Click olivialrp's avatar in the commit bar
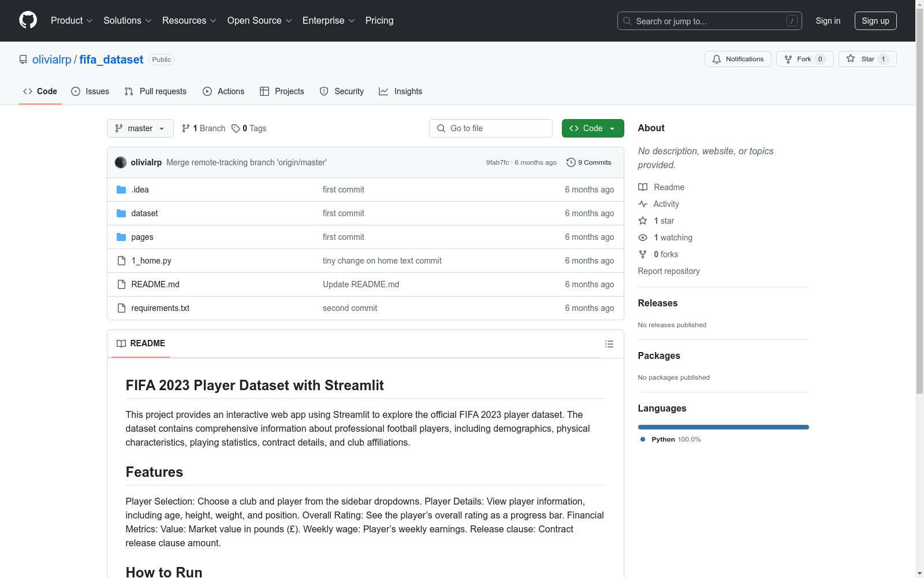This screenshot has width=924, height=578. (x=121, y=162)
